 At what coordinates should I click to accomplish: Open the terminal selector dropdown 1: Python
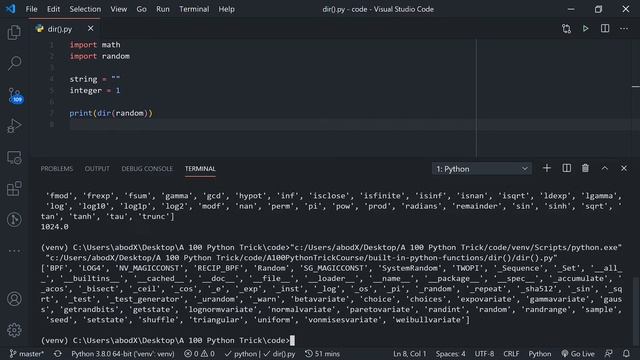(482, 169)
